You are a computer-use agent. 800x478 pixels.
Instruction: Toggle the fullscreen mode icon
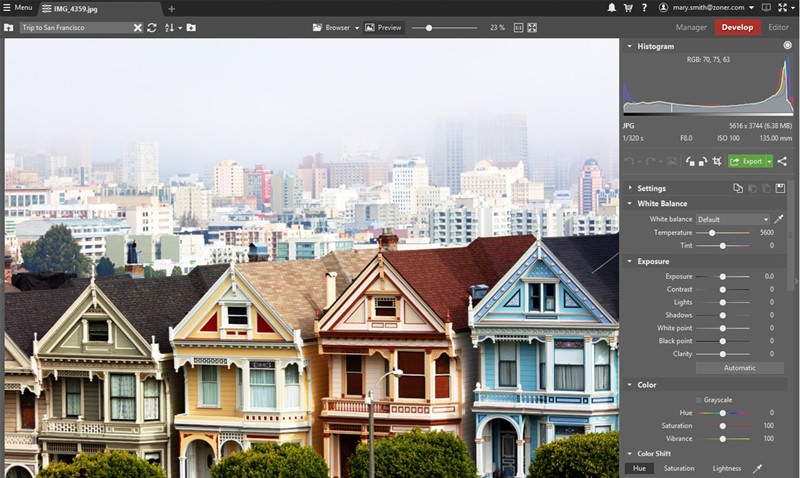(x=783, y=8)
